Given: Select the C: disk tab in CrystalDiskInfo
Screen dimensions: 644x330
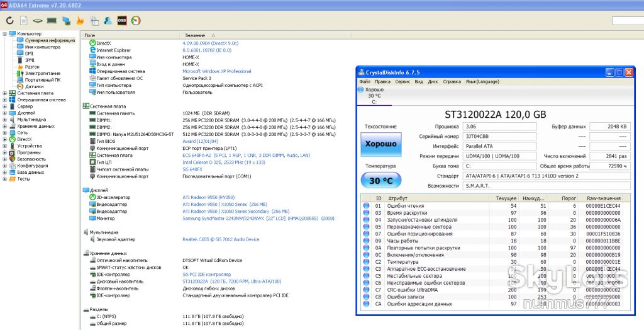Looking at the screenshot, I should click(x=374, y=96).
